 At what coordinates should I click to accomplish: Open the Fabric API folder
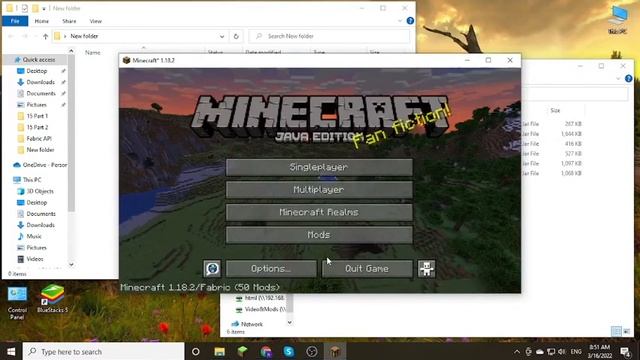(38, 138)
